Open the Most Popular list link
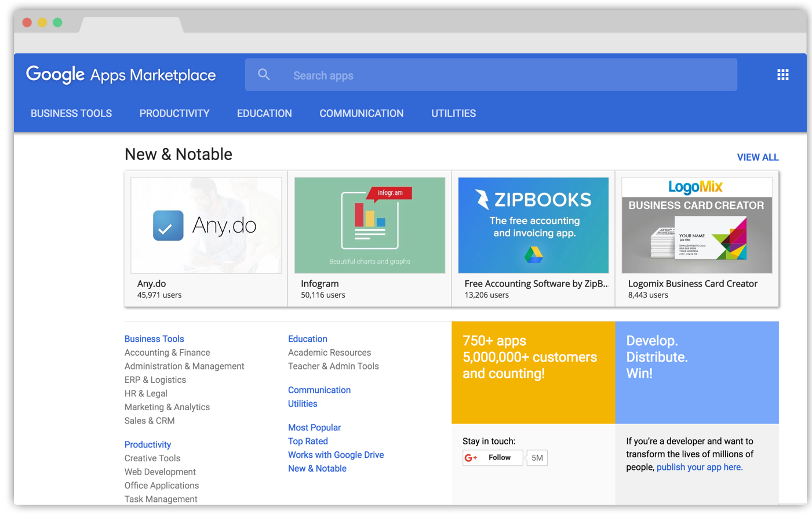The height and width of the screenshot is (514, 812). point(314,428)
